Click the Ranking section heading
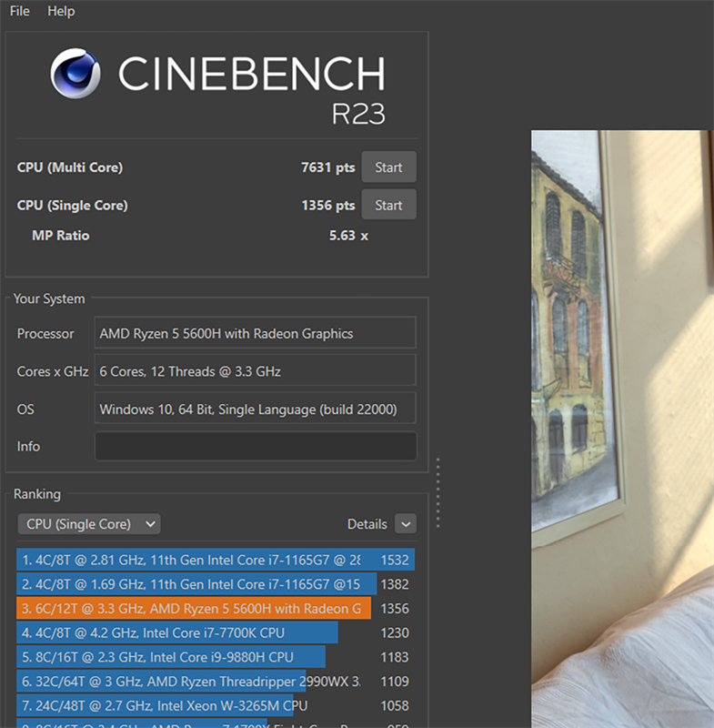 tap(37, 494)
